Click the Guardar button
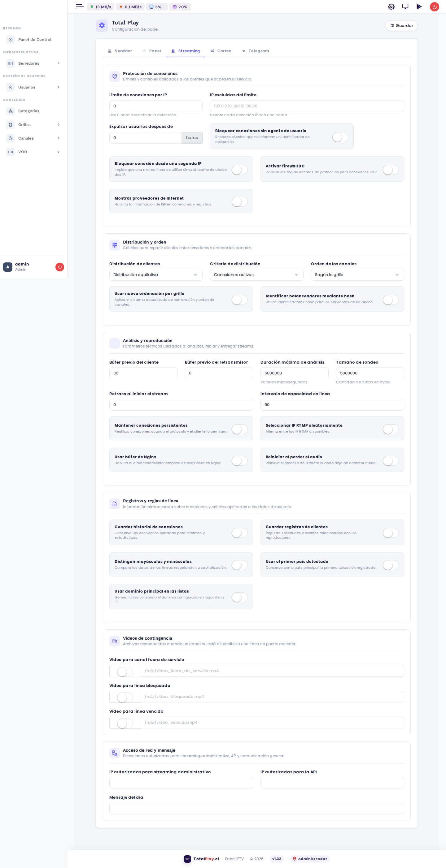Image resolution: width=446 pixels, height=868 pixels. 401,26
